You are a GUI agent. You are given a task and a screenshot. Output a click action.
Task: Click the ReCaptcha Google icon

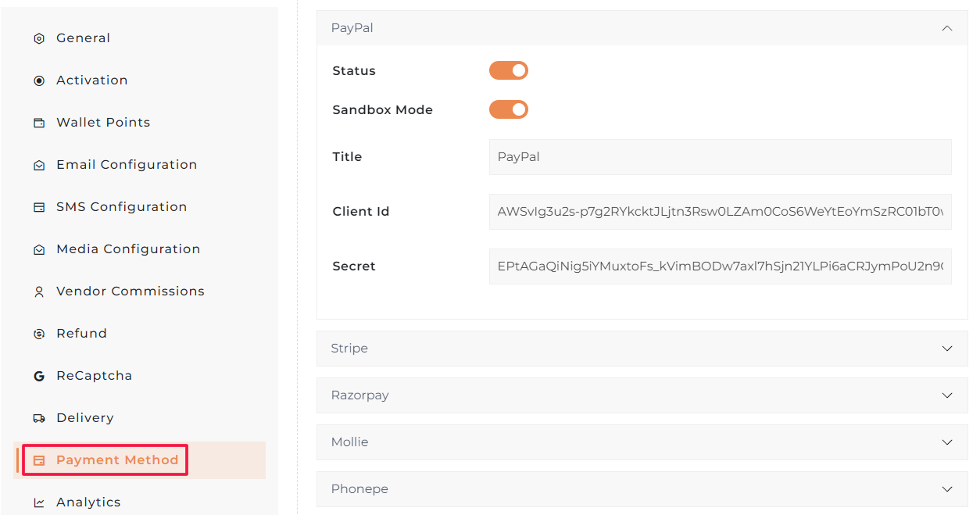39,376
